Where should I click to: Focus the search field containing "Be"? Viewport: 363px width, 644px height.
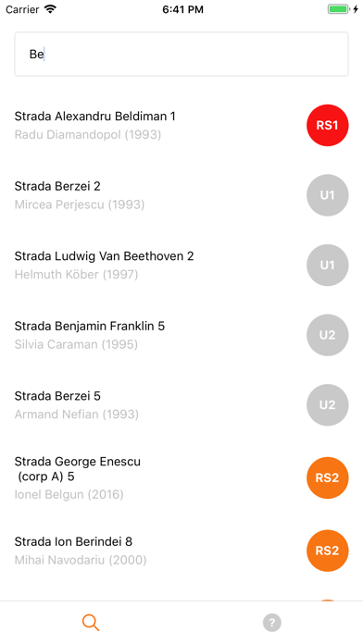tap(181, 54)
